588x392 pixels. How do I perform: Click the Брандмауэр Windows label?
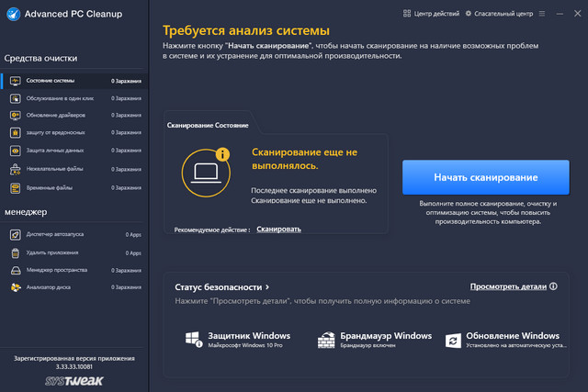(386, 336)
